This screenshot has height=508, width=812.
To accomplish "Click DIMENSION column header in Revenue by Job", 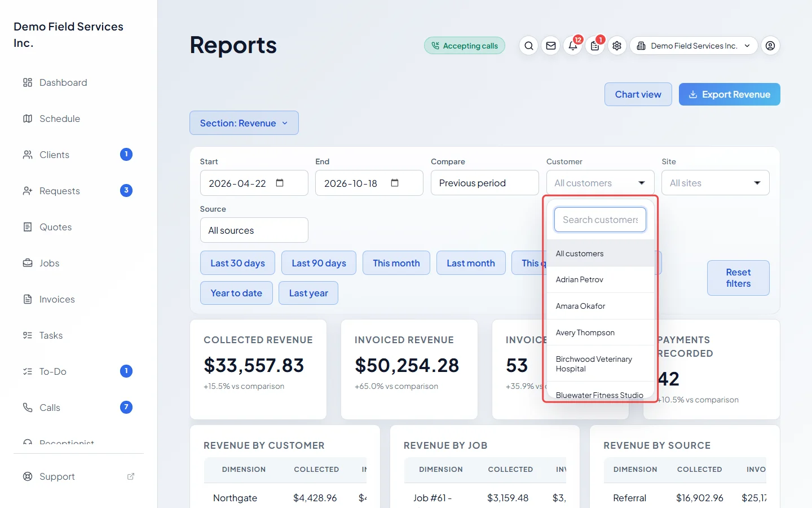I will (441, 469).
